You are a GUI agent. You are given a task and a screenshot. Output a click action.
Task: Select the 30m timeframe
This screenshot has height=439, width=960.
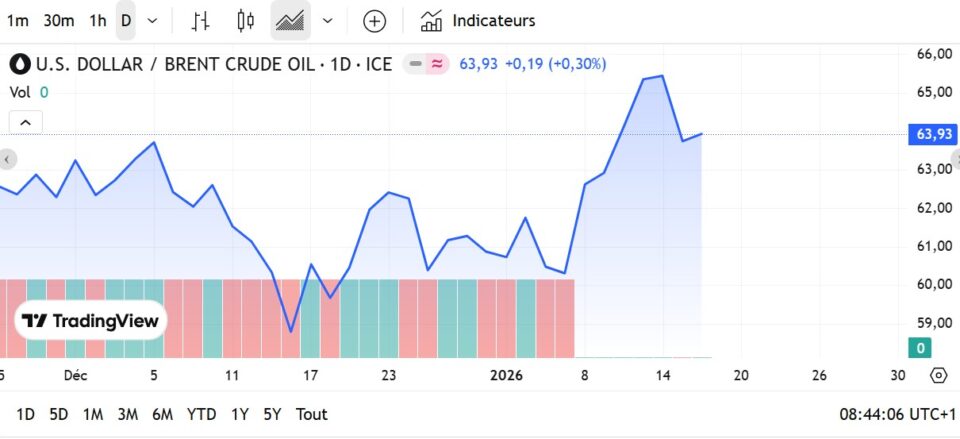point(59,20)
